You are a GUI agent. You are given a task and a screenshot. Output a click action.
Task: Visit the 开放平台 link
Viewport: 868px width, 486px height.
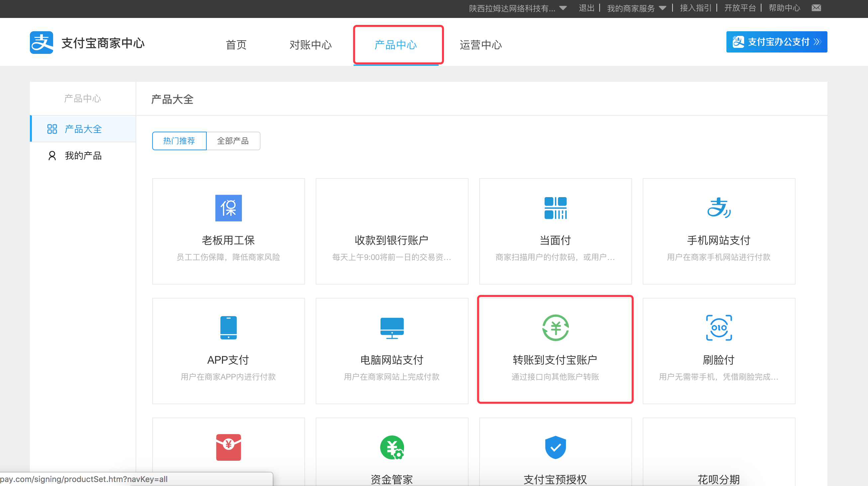tap(740, 8)
